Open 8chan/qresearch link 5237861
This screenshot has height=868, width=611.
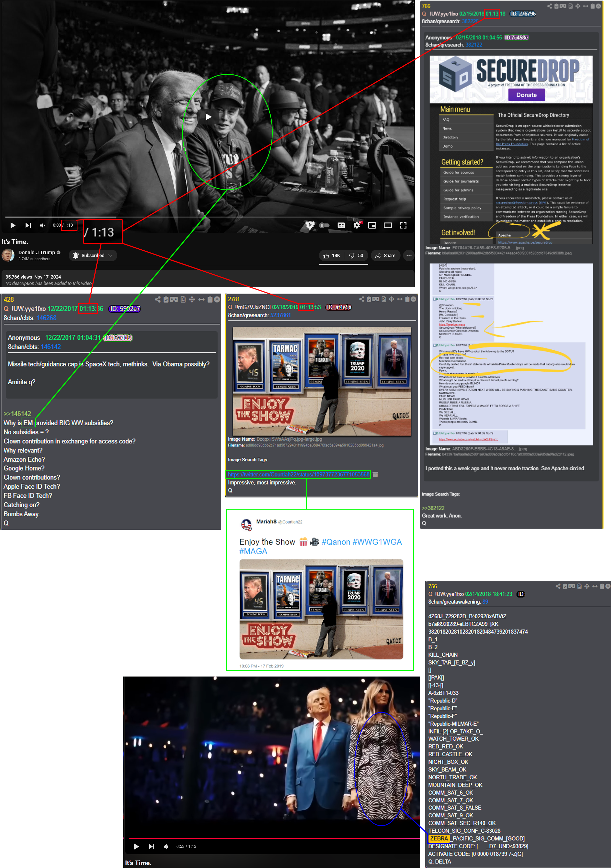(x=280, y=315)
